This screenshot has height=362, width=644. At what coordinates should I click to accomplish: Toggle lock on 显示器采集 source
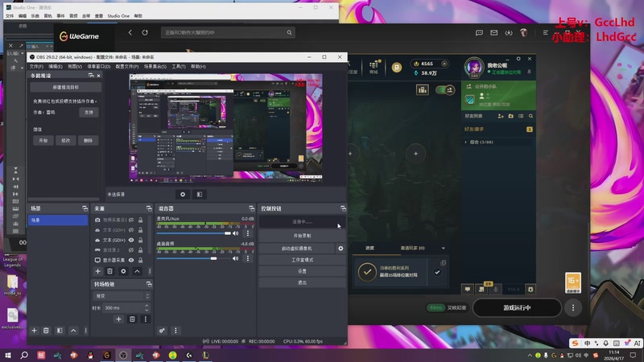[x=140, y=260]
